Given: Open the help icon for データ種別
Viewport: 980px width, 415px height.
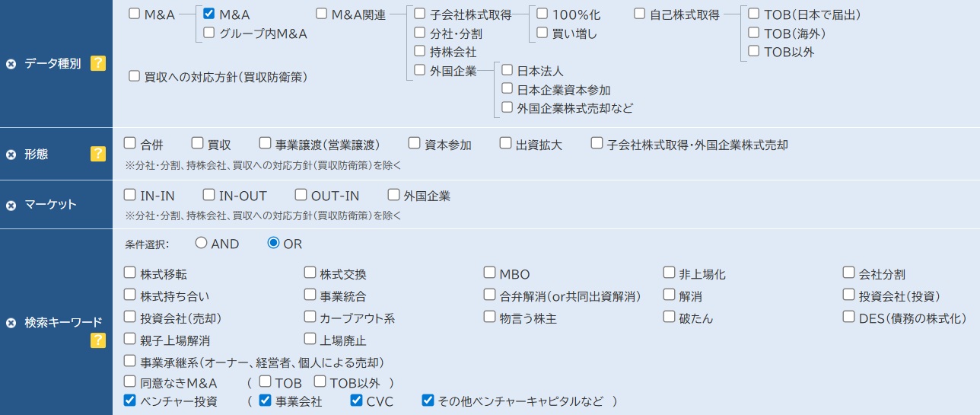Looking at the screenshot, I should [97, 63].
